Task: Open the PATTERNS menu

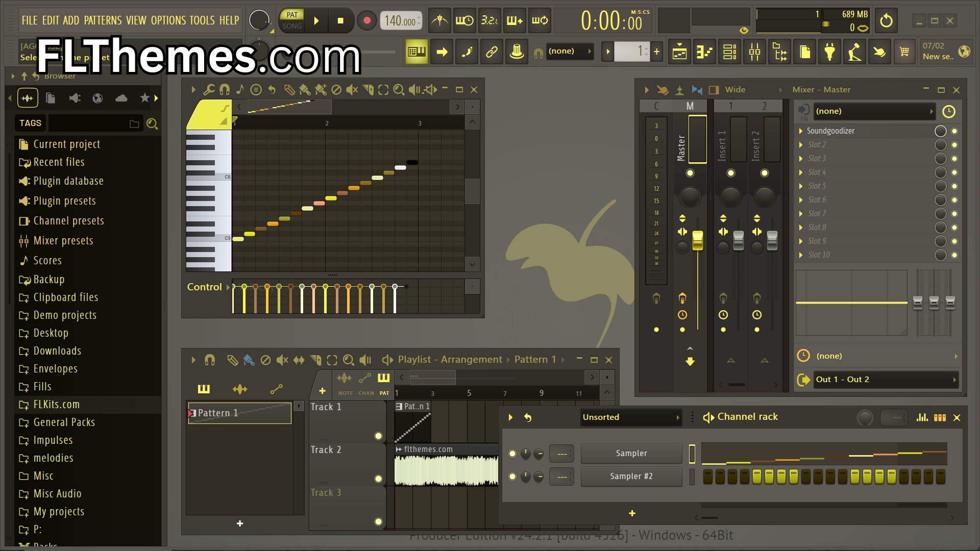Action: 103,20
